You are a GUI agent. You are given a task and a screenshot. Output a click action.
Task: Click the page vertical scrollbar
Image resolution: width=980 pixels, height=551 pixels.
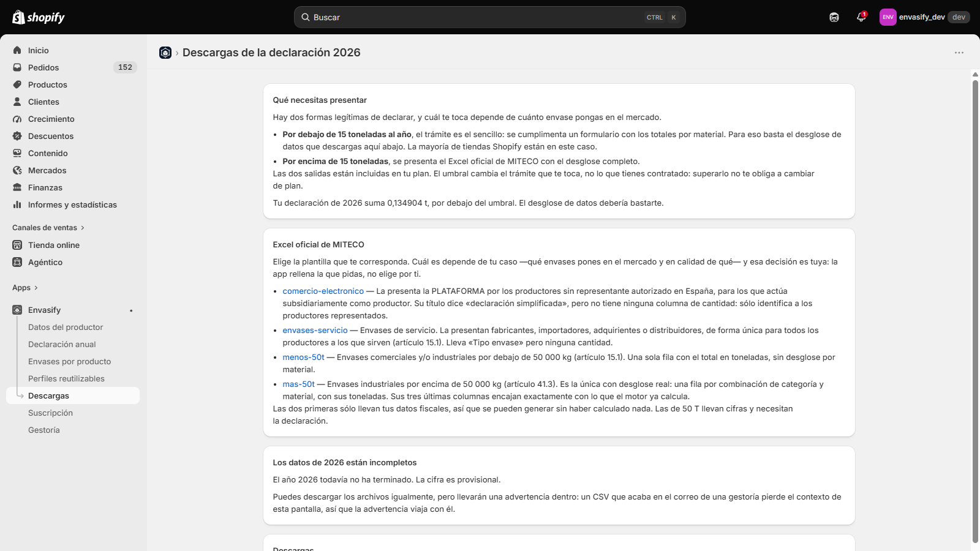(x=975, y=311)
